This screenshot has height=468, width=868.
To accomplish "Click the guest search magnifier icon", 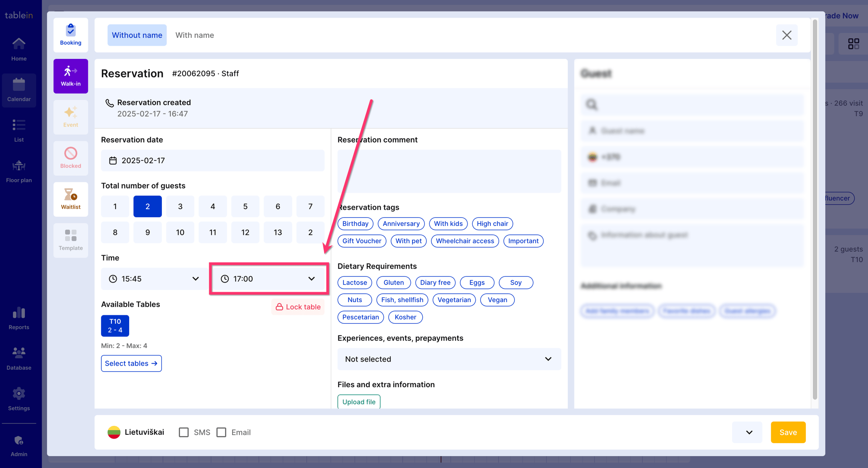I will (592, 104).
